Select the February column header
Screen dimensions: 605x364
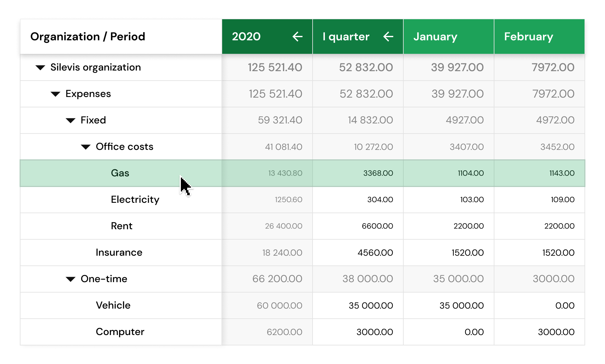click(528, 37)
